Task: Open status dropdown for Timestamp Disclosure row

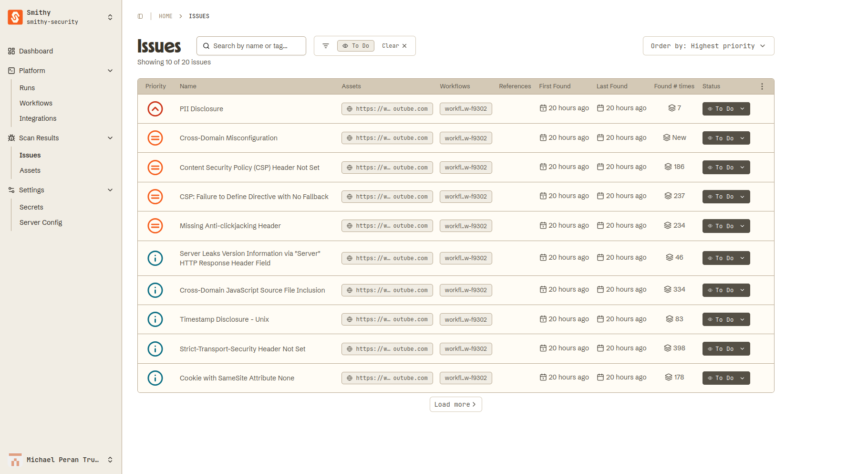Action: coord(726,319)
